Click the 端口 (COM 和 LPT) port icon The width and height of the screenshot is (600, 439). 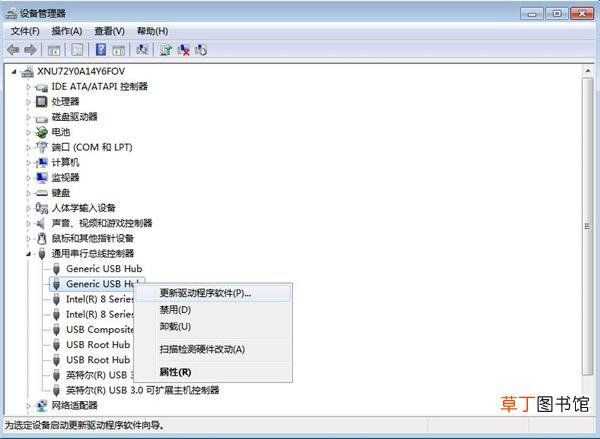pos(41,147)
